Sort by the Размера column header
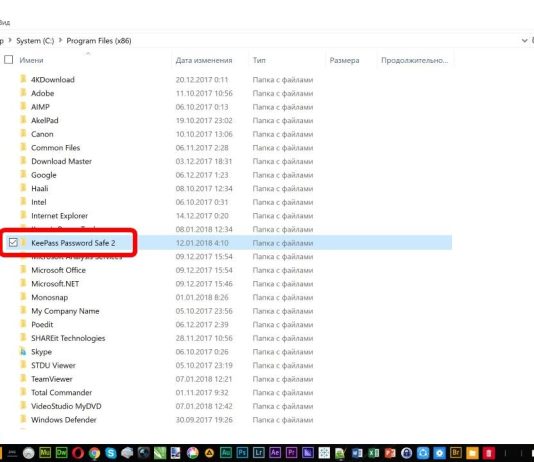Viewport: 534px width, 462px height. 344,61
